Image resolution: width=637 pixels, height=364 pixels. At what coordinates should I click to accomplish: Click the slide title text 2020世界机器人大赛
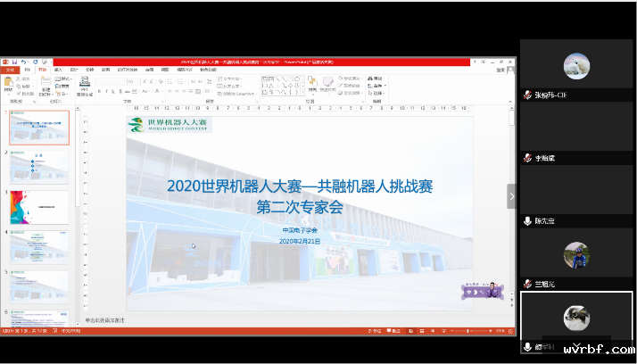point(299,186)
